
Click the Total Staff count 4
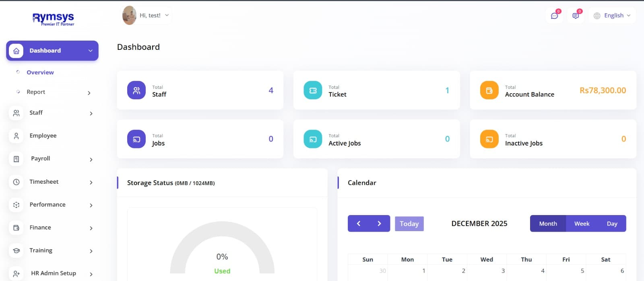271,90
